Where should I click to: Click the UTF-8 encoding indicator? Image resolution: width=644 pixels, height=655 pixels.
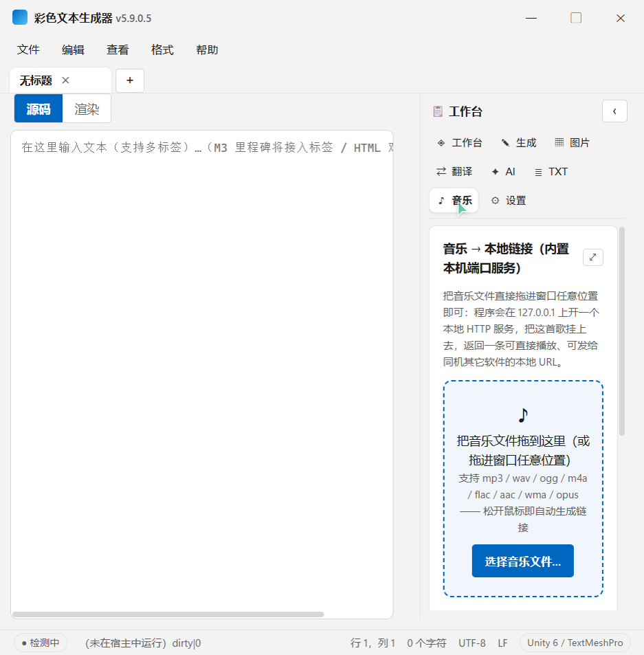(x=472, y=643)
